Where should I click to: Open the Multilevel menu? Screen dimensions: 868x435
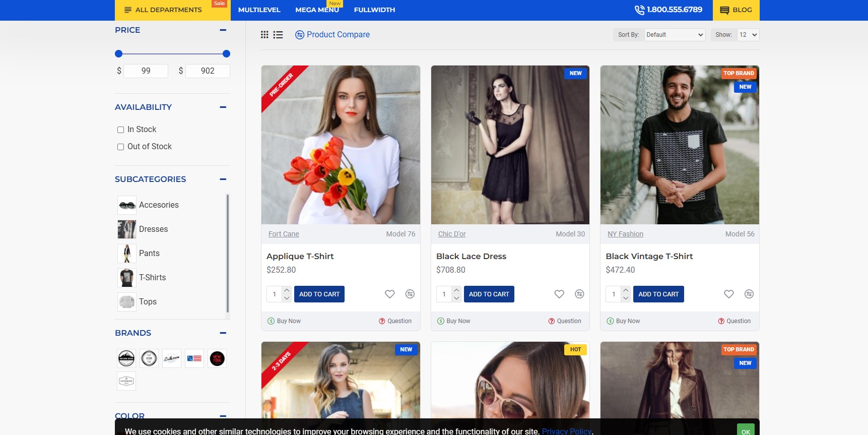coord(259,10)
